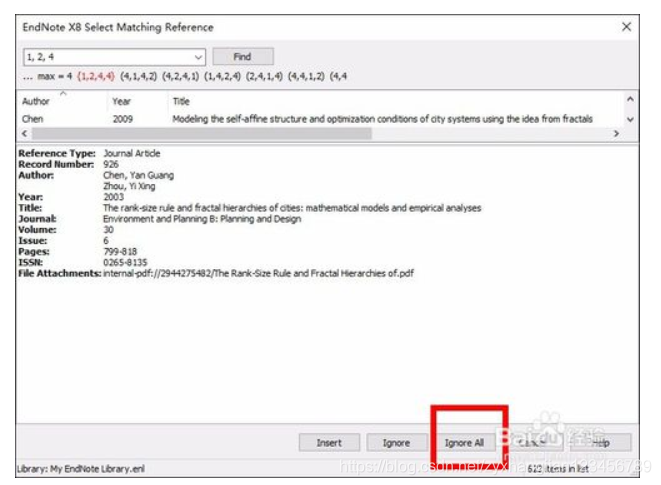Click the Library: My EndNote Library.enl status text
Image resolution: width=661 pixels, height=485 pixels.
coord(81,469)
